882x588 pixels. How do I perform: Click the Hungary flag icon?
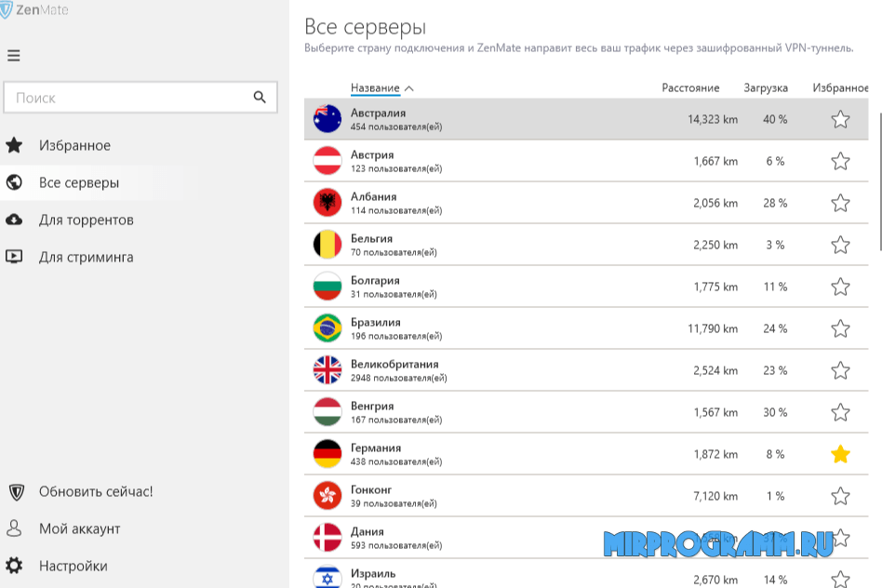(327, 412)
